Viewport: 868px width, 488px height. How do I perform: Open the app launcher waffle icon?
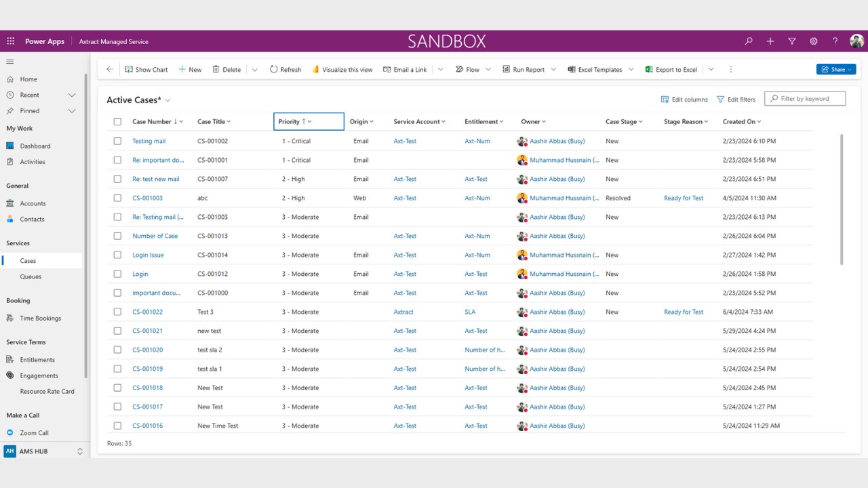coord(10,41)
